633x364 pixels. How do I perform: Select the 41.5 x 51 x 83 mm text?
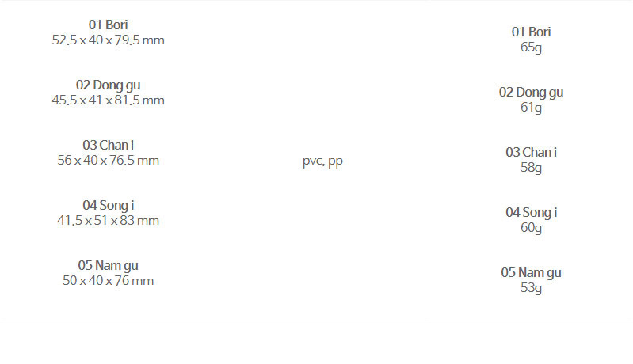tap(108, 220)
